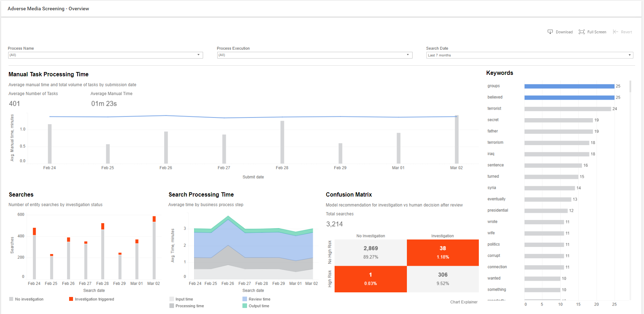Select the 'terrorist' keyword bar

pyautogui.click(x=568, y=109)
